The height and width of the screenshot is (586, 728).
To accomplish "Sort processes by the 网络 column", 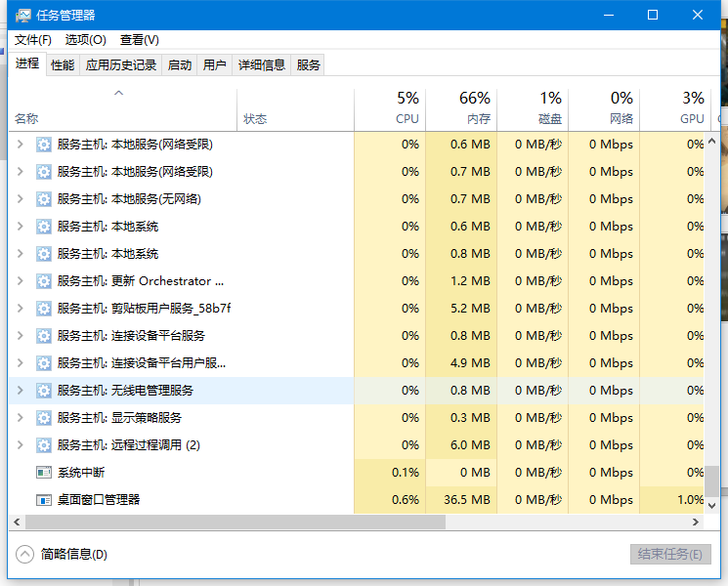I will click(x=604, y=109).
